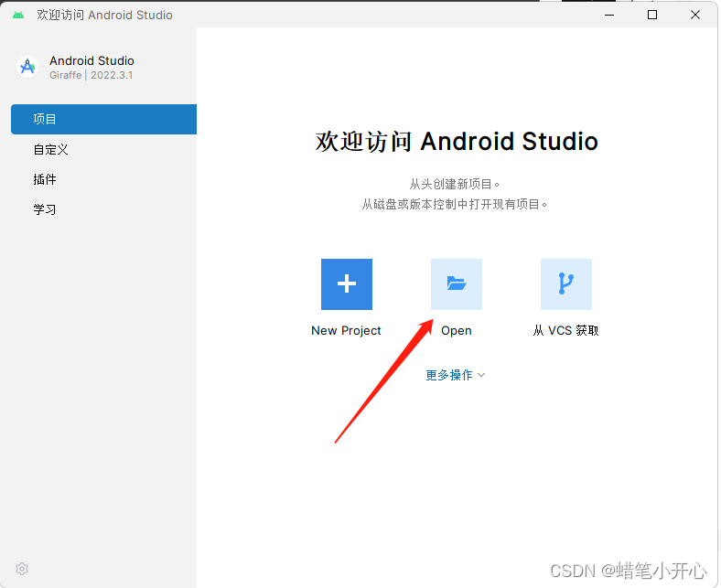Click the VCS branch icon
This screenshot has height=588, width=721.
tap(566, 284)
